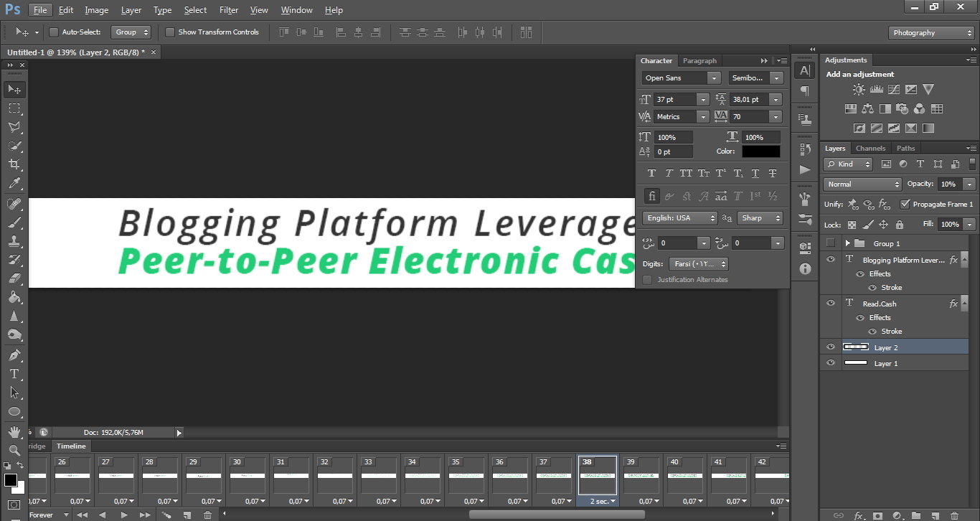This screenshot has height=521, width=980.
Task: Create a new layer from Layers panel
Action: [935, 515]
